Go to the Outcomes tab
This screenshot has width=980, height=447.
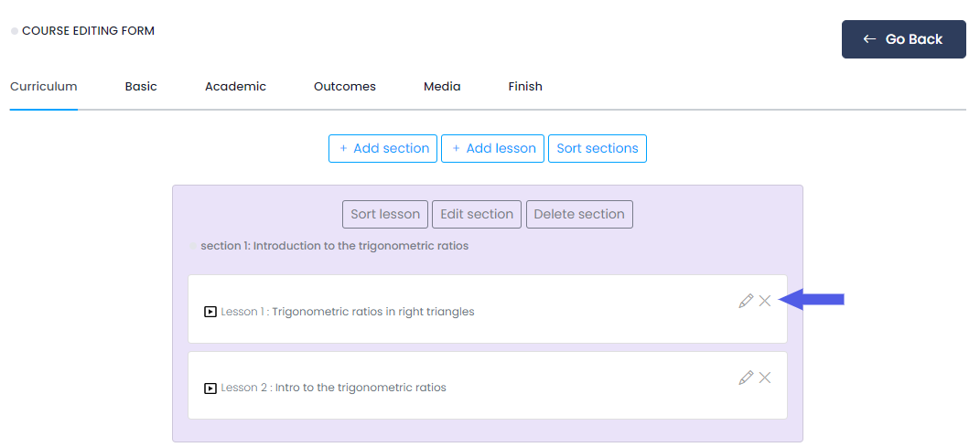(345, 87)
